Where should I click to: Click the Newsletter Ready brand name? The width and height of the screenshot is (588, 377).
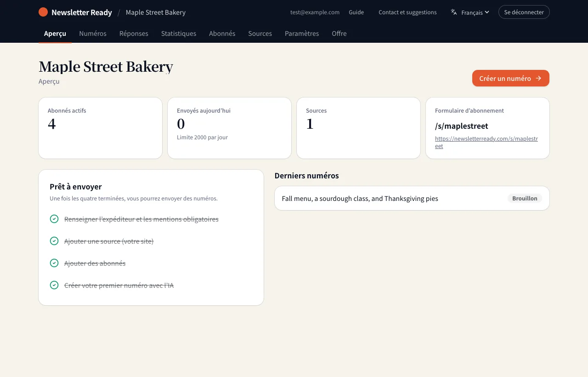click(82, 12)
